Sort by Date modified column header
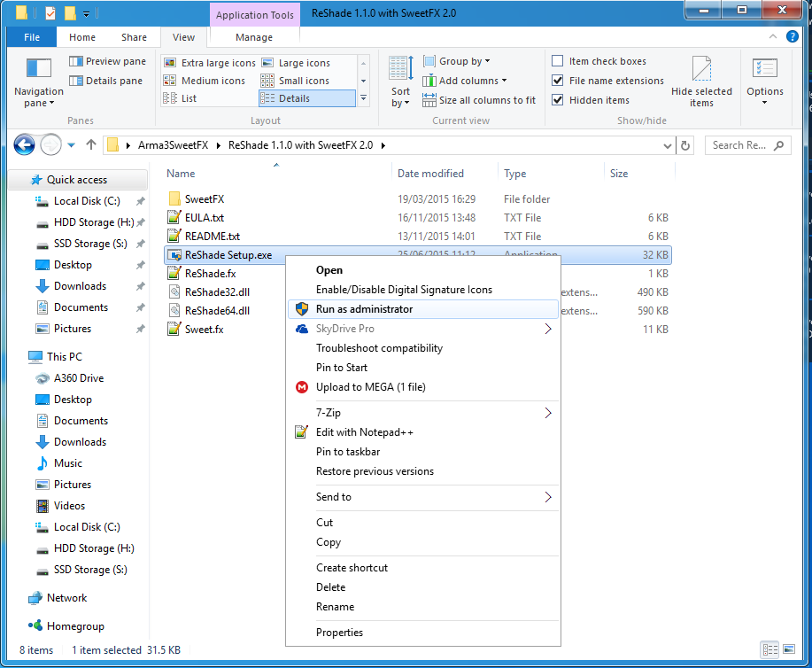Viewport: 812px width, 668px height. 430,174
